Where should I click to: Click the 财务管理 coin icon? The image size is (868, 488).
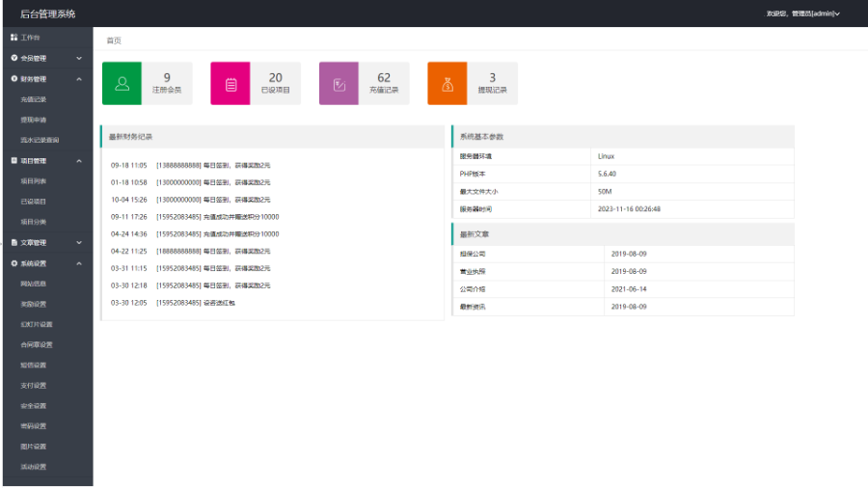click(14, 78)
